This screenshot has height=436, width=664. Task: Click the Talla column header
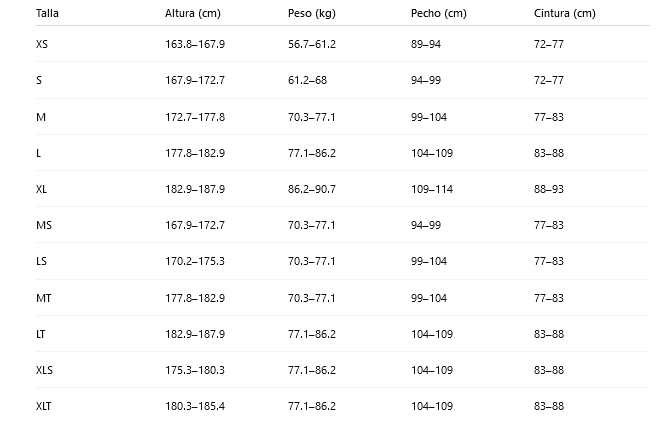47,13
